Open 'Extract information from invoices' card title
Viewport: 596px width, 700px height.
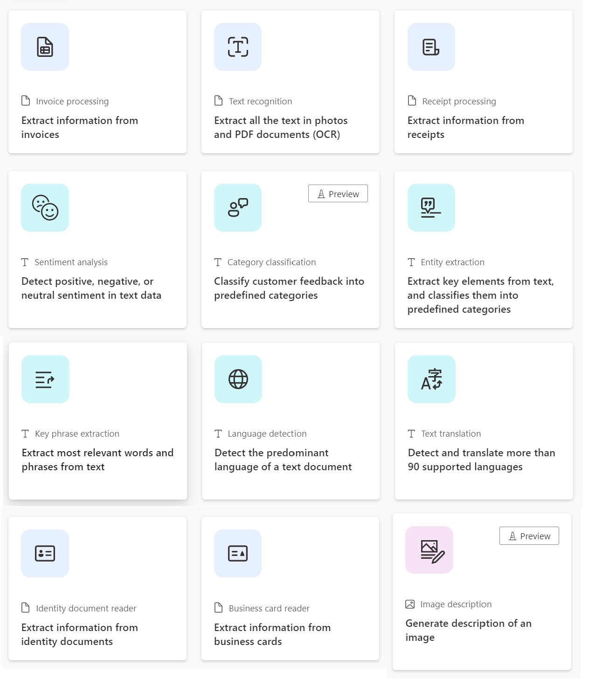click(80, 128)
